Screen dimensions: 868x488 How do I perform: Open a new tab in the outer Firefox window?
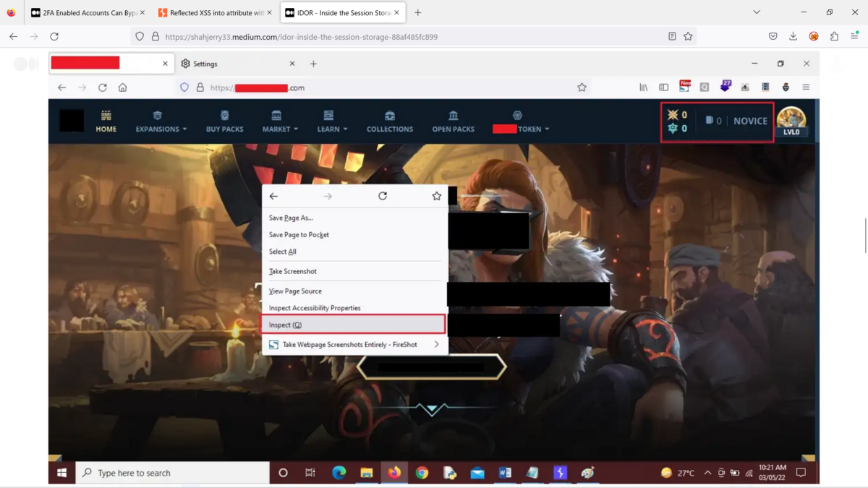417,13
